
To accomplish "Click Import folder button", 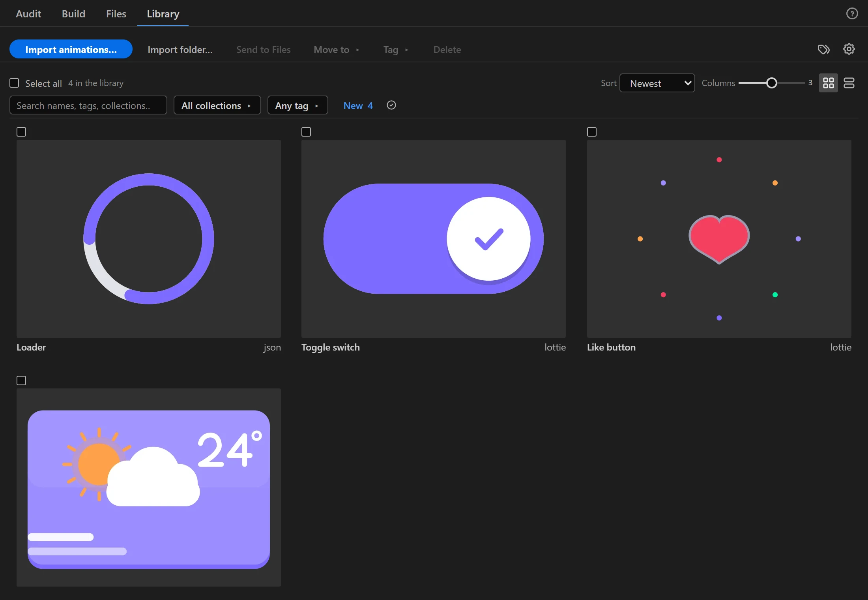I will click(180, 49).
